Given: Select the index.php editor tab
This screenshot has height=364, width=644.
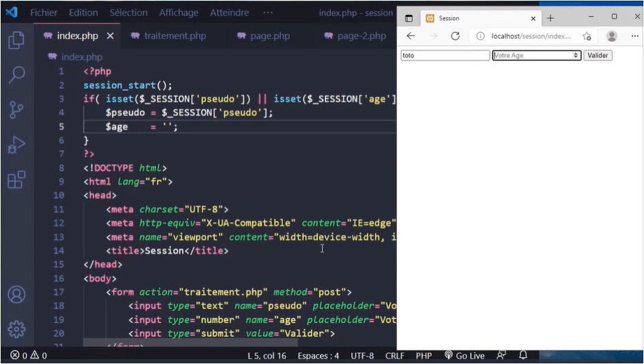Looking at the screenshot, I should click(77, 36).
